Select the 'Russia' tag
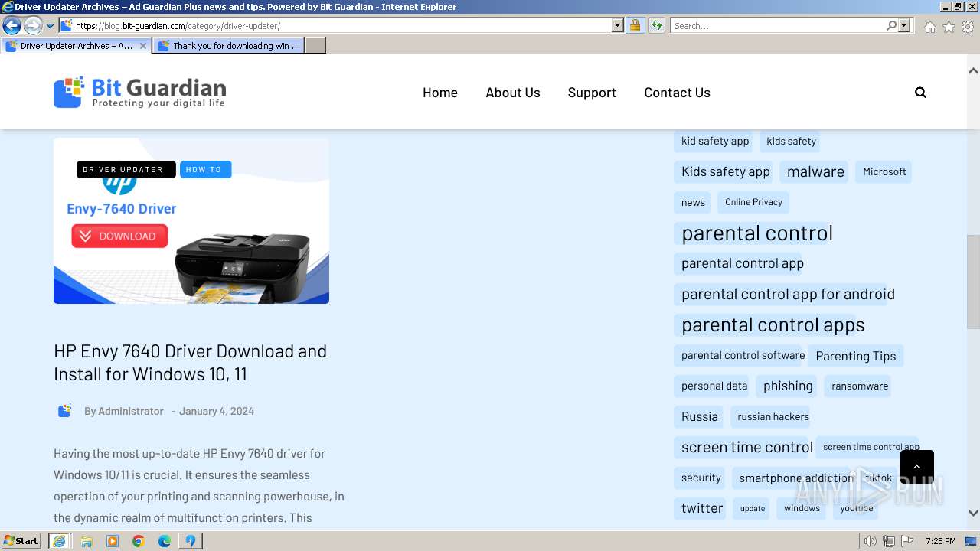 (x=700, y=416)
